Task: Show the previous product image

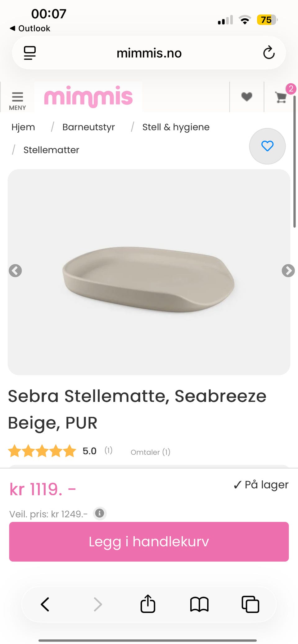Action: click(15, 271)
